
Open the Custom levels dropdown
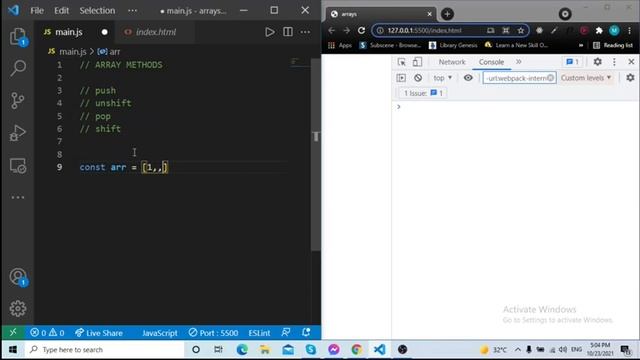(x=586, y=78)
